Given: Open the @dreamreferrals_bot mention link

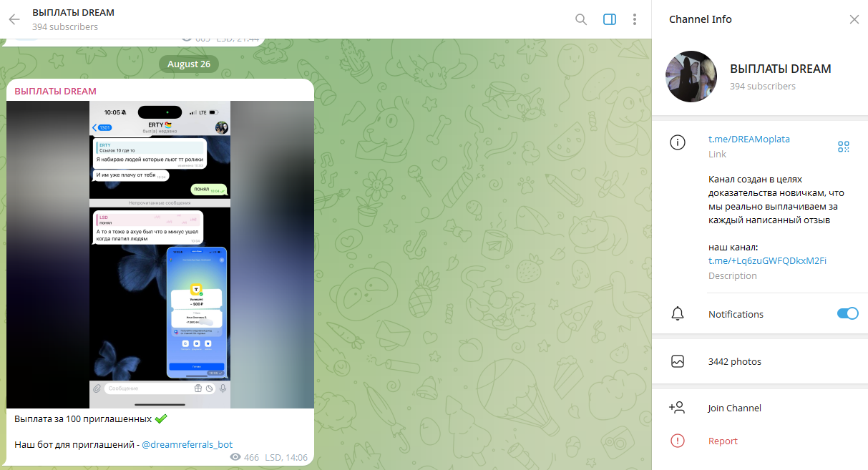Looking at the screenshot, I should 187,444.
